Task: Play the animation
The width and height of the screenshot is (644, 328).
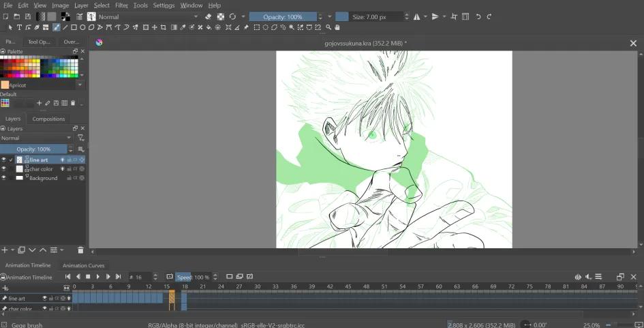Action: (97, 277)
